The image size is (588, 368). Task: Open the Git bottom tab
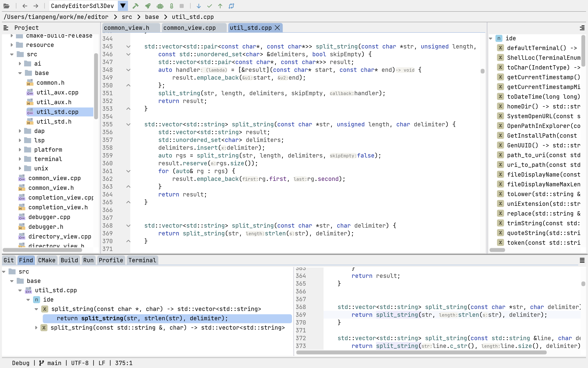pos(9,260)
